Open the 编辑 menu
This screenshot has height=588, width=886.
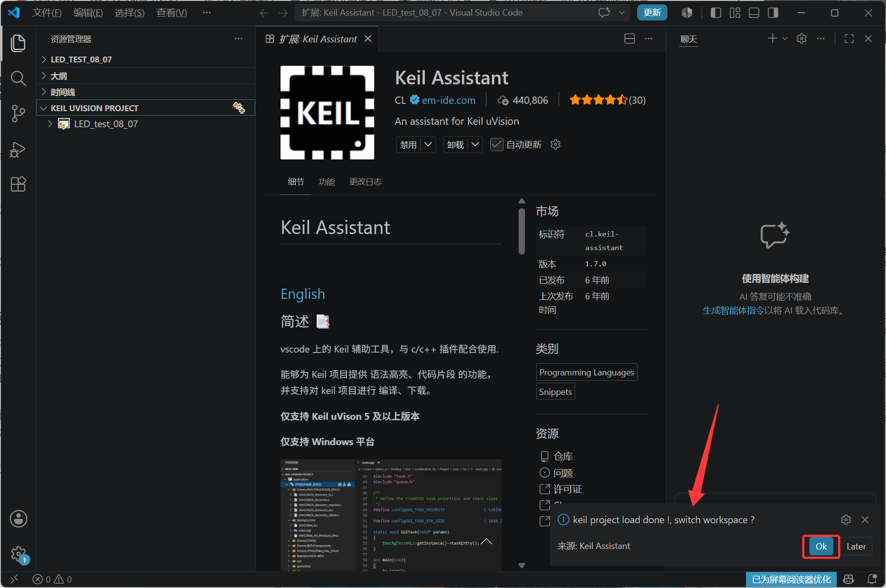tap(88, 13)
